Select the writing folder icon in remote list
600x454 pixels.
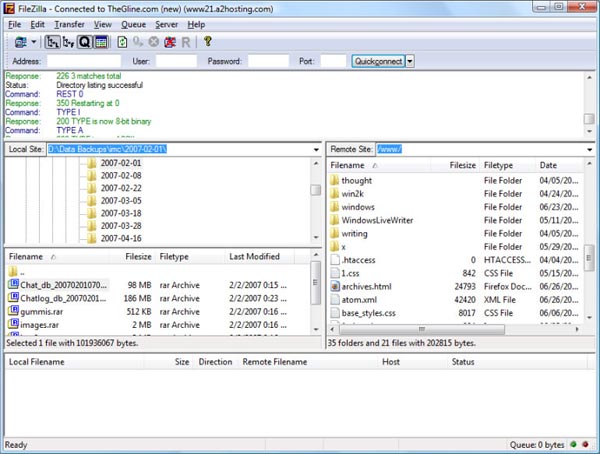[x=334, y=233]
